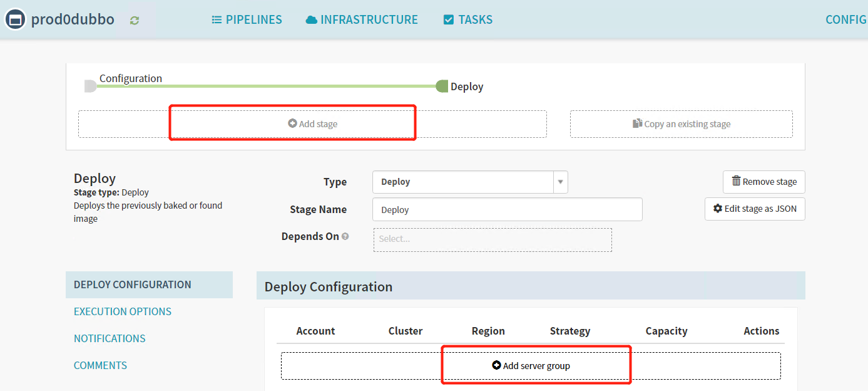
Task: Open the Notifications section
Action: click(x=110, y=338)
